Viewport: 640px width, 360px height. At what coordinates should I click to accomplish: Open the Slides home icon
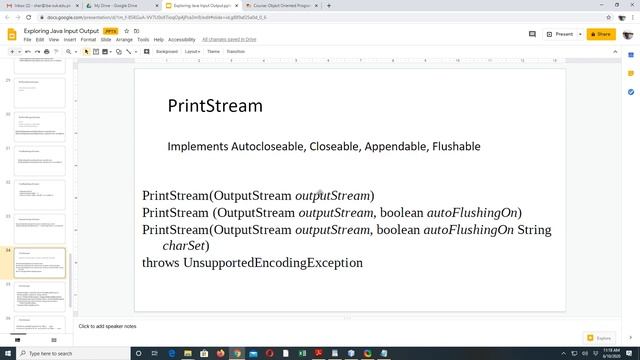[12, 35]
